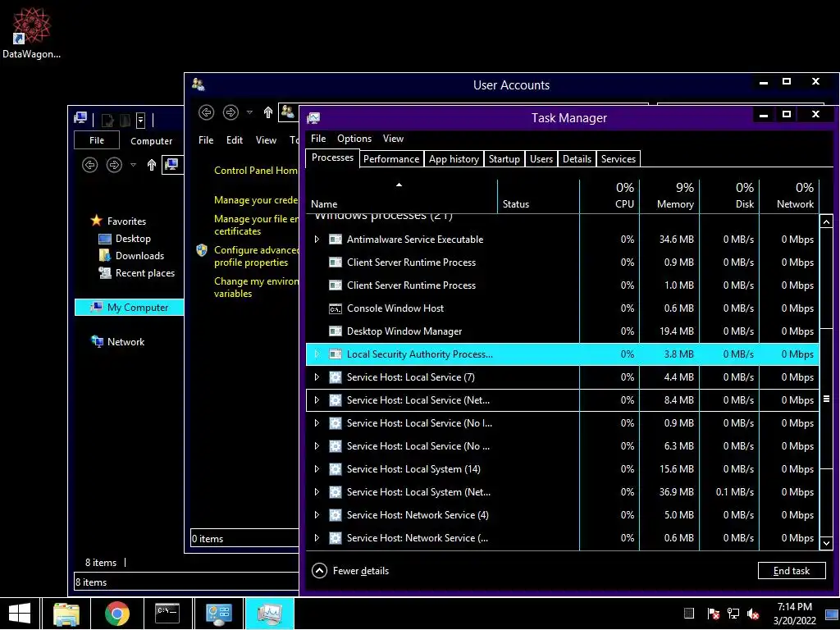Open File Explorer from the taskbar

click(x=66, y=614)
